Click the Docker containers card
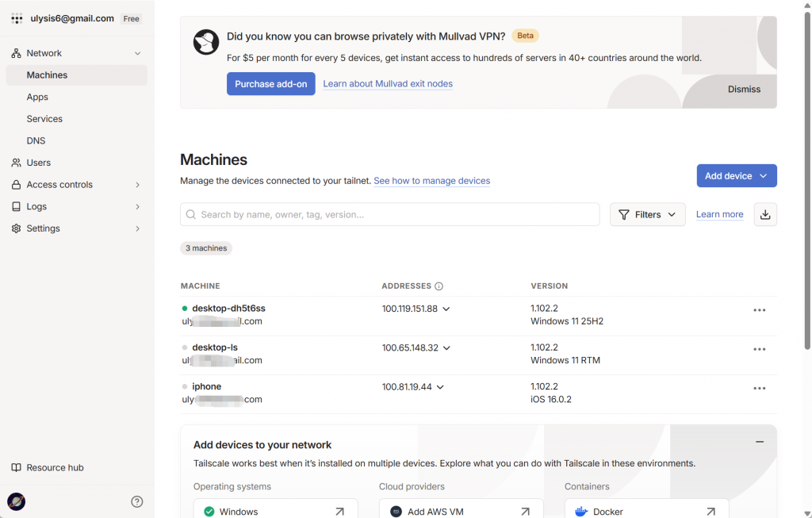Viewport: 812px width, 518px height. (x=646, y=508)
